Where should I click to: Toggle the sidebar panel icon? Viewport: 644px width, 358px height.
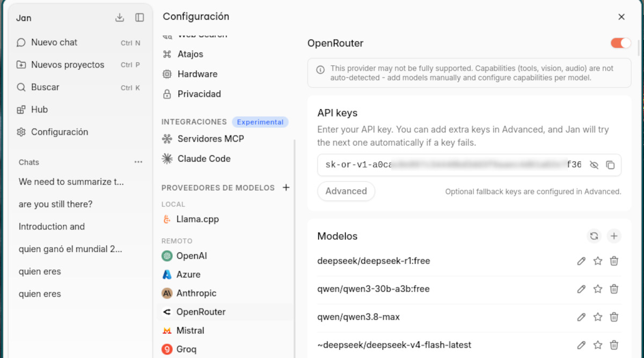pyautogui.click(x=140, y=18)
